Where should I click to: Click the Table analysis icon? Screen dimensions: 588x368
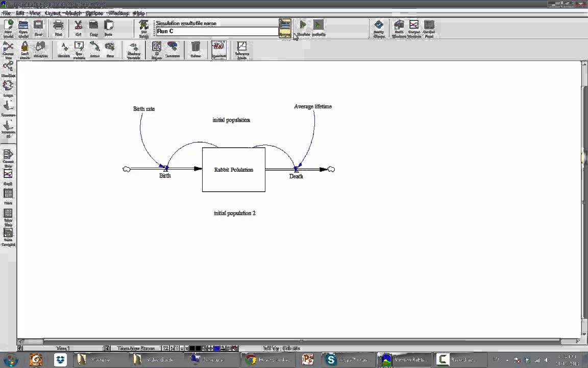point(8,196)
